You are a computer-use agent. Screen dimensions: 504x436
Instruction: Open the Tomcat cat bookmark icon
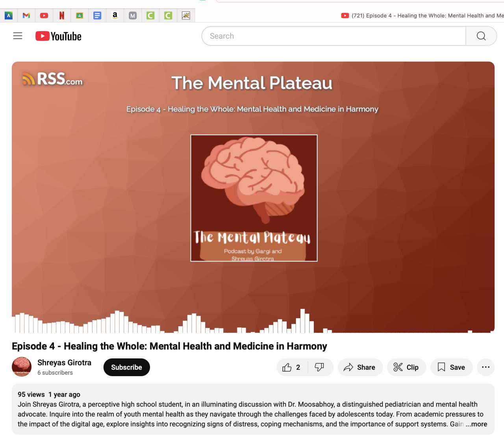(186, 15)
